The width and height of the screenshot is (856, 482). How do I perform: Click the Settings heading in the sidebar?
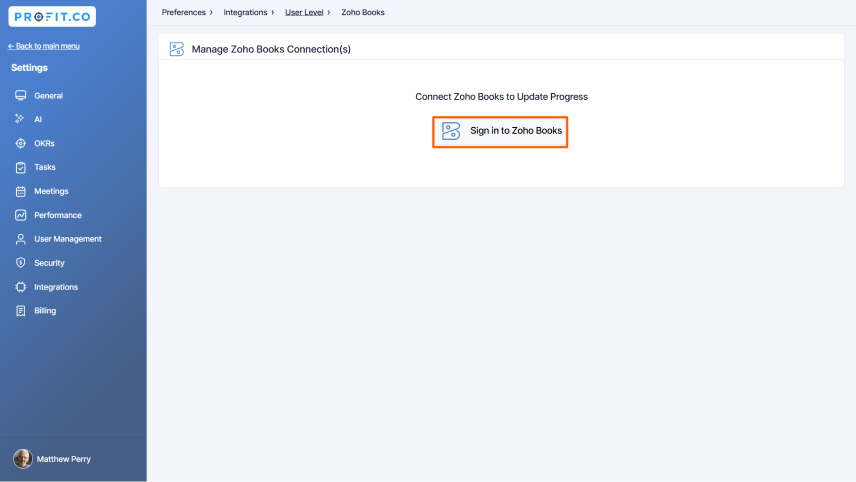[x=29, y=68]
